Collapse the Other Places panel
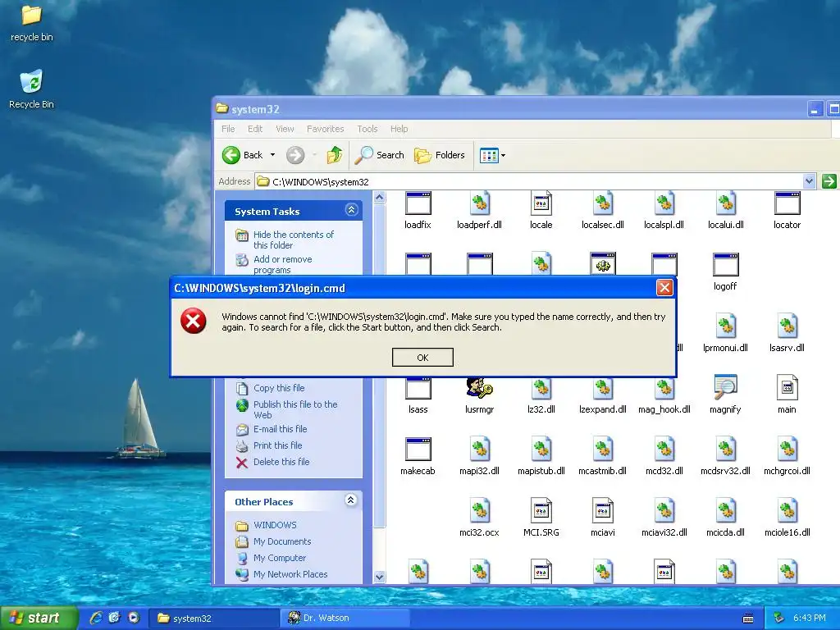 (x=351, y=500)
